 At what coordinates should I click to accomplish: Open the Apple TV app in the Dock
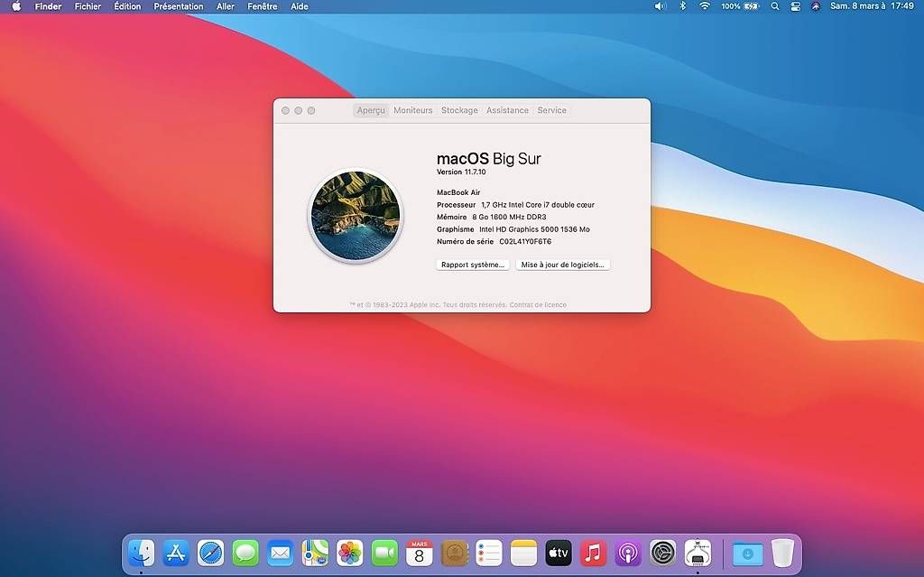(558, 554)
